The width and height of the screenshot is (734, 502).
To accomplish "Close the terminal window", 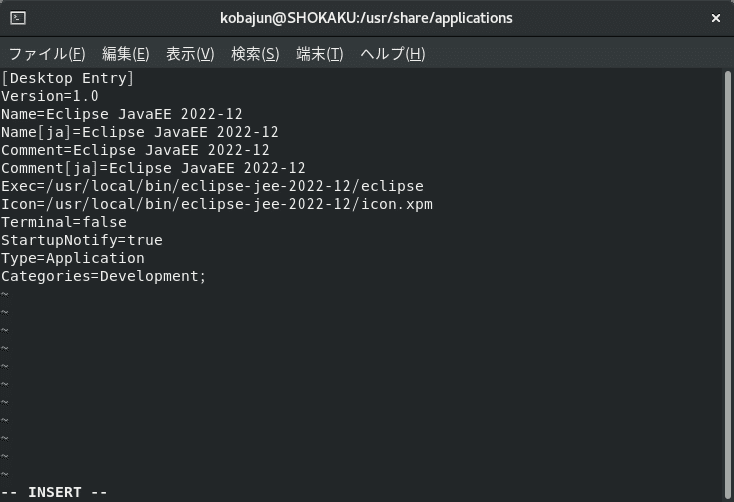I will click(716, 18).
